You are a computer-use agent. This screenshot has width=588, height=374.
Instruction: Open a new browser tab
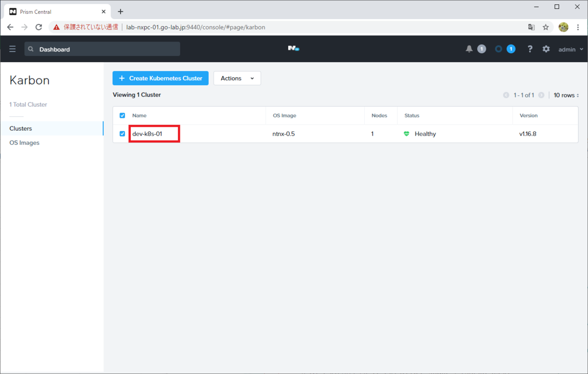[121, 11]
